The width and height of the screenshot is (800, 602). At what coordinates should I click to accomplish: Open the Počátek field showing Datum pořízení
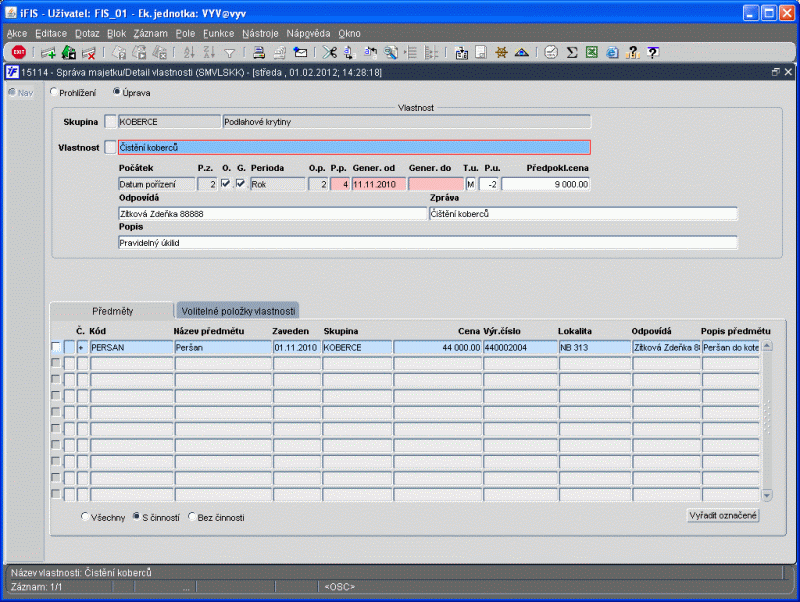click(157, 184)
